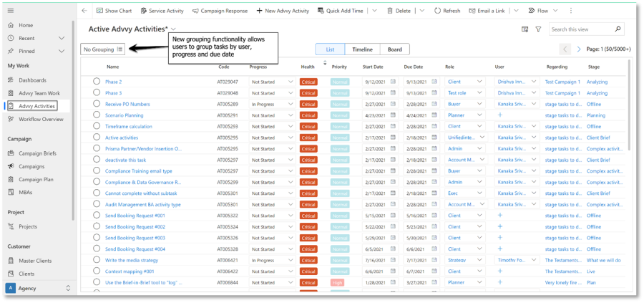Open calendar picker for Phase 2 start date
This screenshot has width=644, height=303.
[x=393, y=82]
